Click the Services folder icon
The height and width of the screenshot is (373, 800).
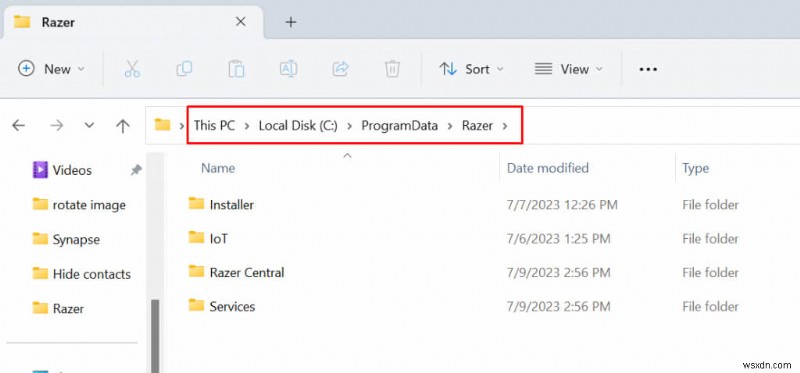click(x=196, y=305)
